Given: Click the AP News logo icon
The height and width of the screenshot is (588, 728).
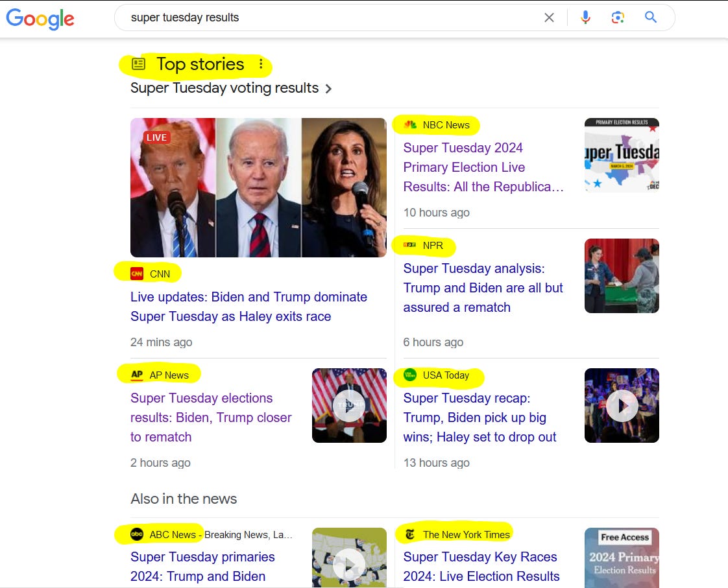Looking at the screenshot, I should point(137,375).
